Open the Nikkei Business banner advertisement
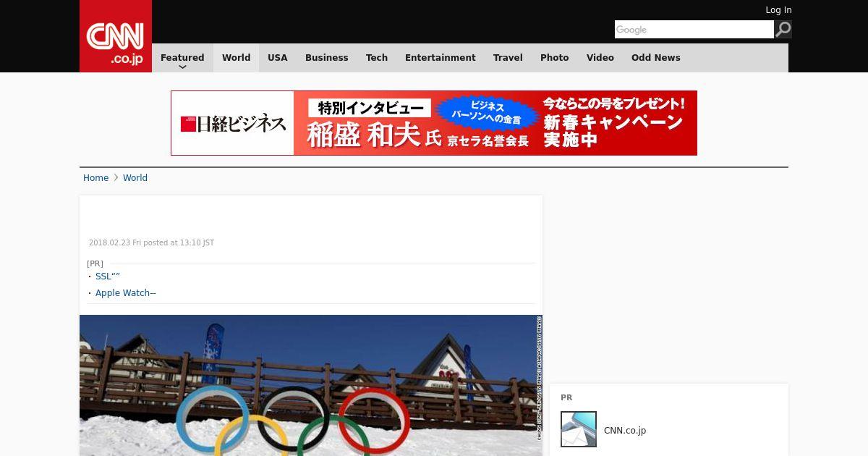Screen dimensions: 868x456 tap(434, 123)
